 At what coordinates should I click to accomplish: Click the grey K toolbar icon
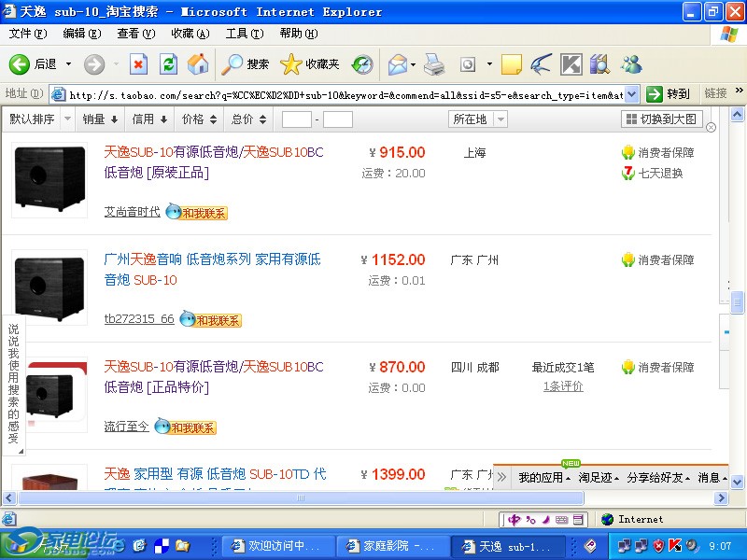pyautogui.click(x=571, y=64)
